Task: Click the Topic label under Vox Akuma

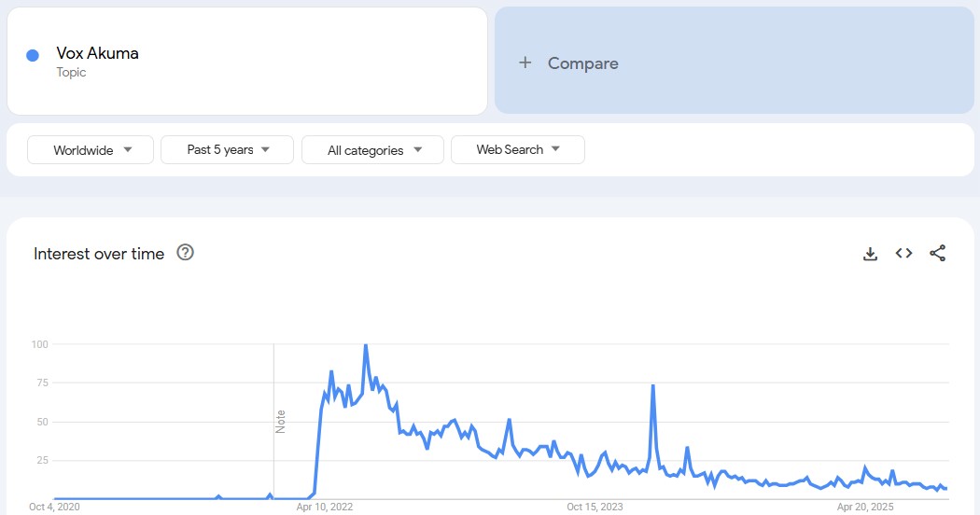Action: (x=71, y=73)
